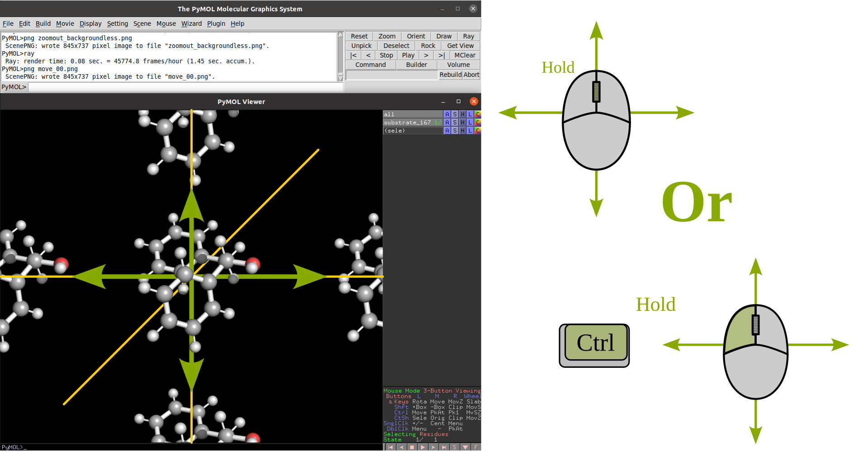
Task: Click the Zoom button
Action: point(387,36)
